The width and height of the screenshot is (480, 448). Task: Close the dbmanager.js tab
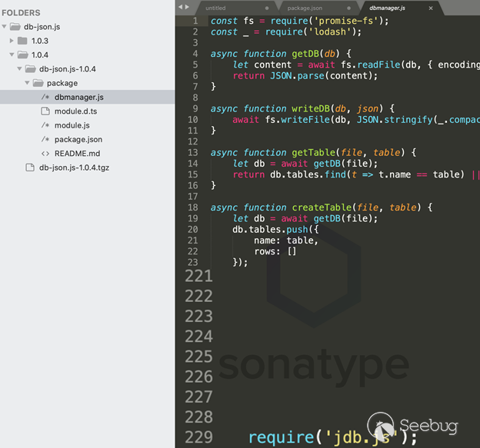tap(430, 8)
